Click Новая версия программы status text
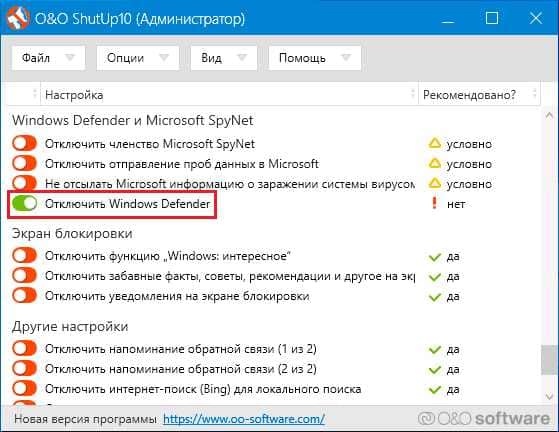The image size is (559, 432). (85, 419)
